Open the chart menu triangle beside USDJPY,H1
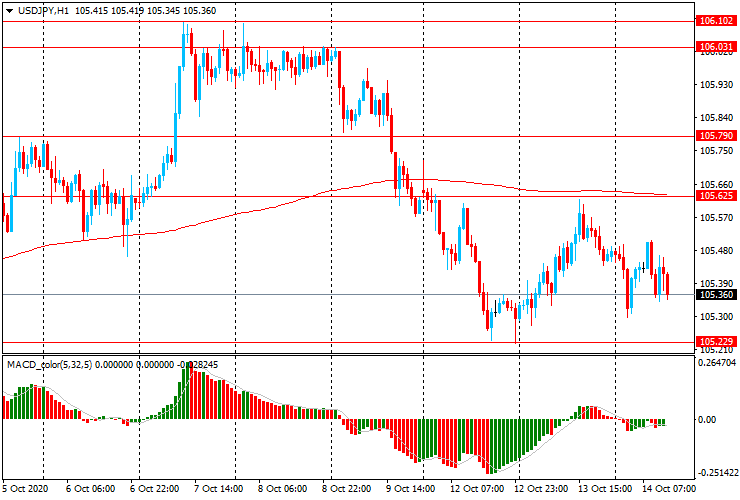Screen dimensions: 740x500 coord(9,11)
